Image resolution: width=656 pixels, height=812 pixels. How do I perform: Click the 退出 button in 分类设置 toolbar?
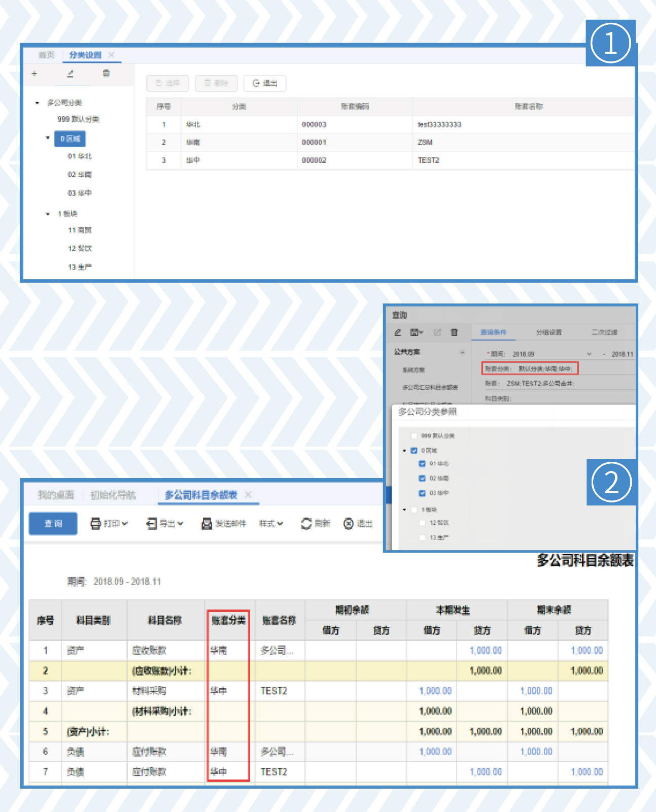click(265, 83)
